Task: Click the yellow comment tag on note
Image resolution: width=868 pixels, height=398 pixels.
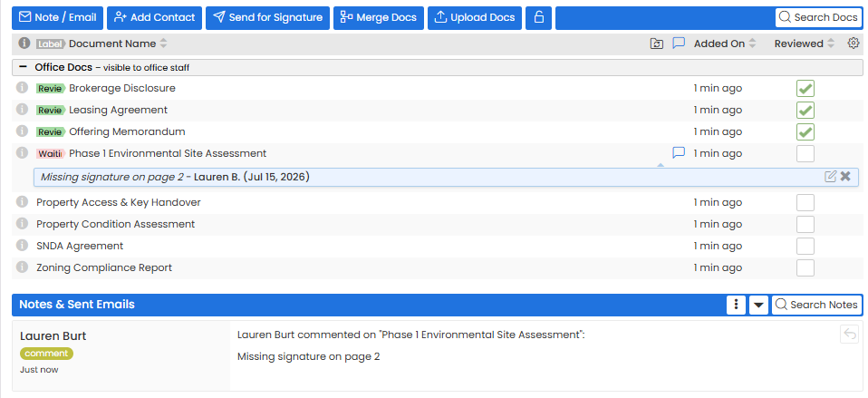Action: [x=46, y=354]
